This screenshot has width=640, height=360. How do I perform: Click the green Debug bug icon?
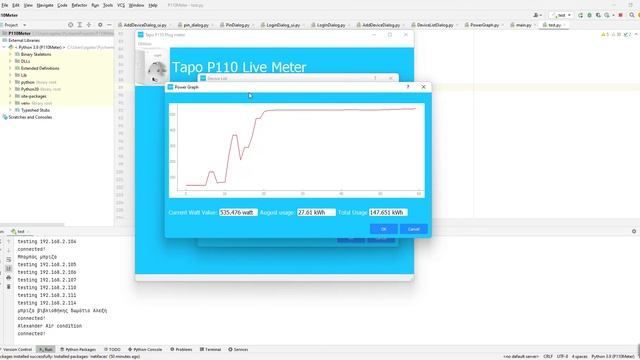(x=589, y=15)
